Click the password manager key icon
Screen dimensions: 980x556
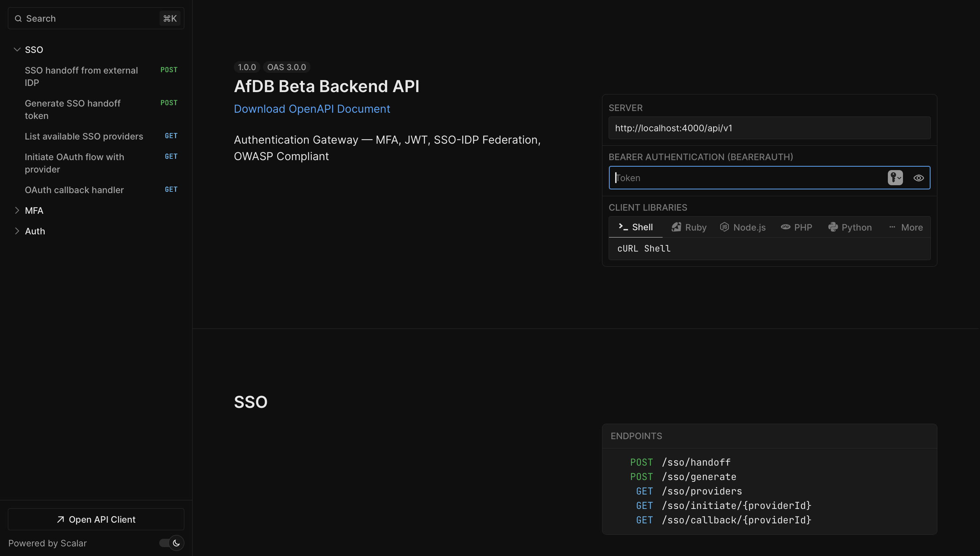coord(895,178)
